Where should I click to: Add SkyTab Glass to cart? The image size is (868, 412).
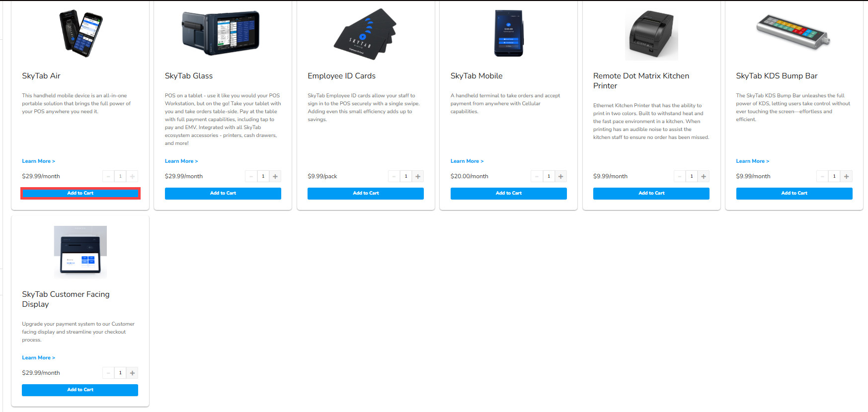coord(223,193)
